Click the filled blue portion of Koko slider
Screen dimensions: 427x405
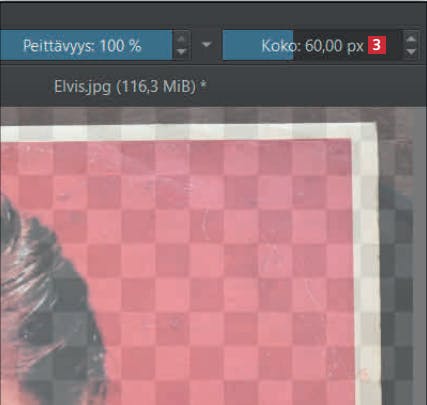coord(258,45)
